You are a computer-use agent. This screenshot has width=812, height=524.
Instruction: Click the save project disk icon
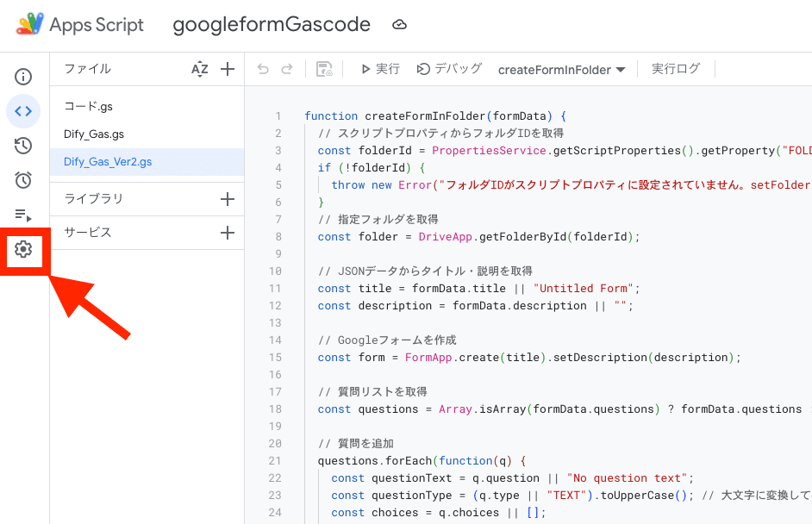coord(324,69)
